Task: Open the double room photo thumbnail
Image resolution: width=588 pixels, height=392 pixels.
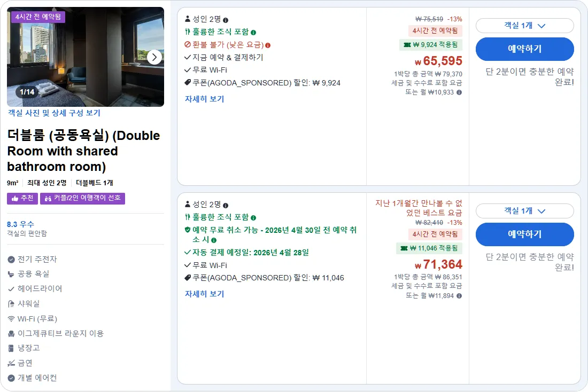Action: (x=86, y=57)
